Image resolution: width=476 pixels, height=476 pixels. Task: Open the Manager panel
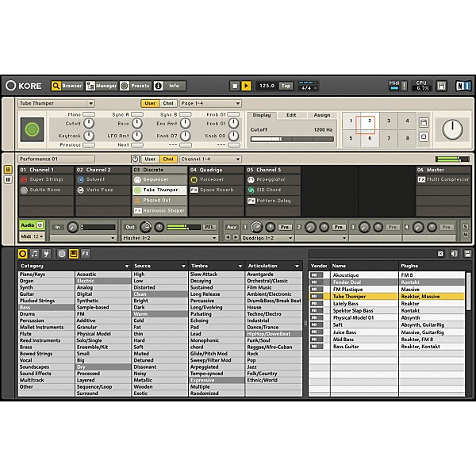101,86
